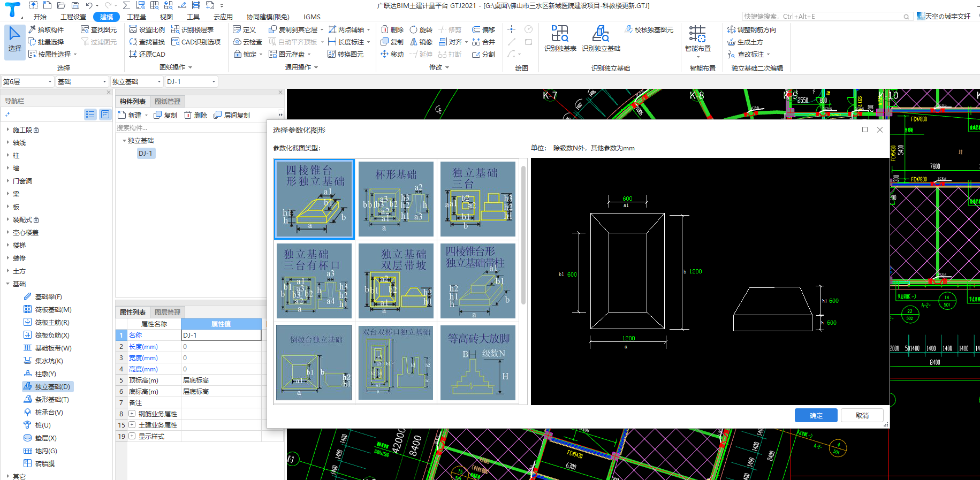Click the 查找替换 tool
This screenshot has height=480, width=980.
147,42
